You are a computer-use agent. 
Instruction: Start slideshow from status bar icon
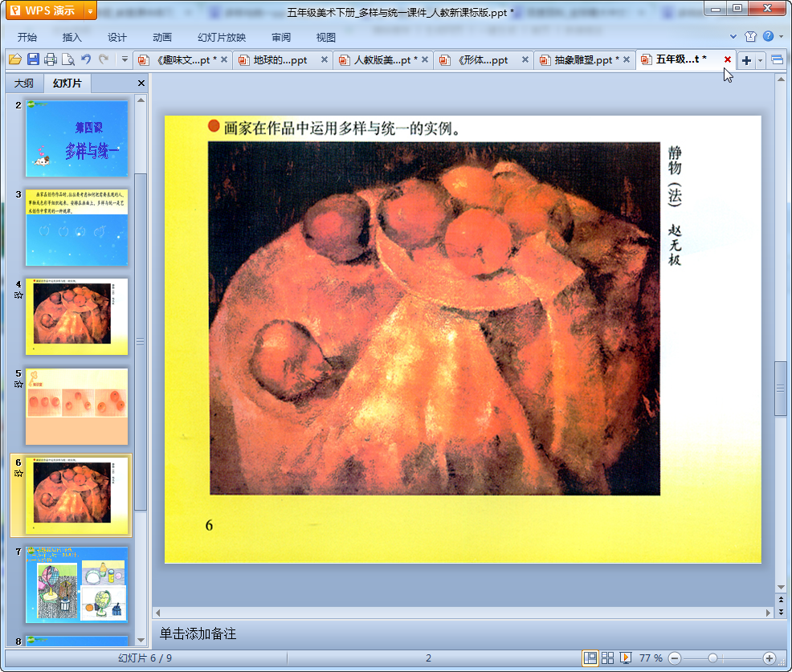pyautogui.click(x=625, y=658)
